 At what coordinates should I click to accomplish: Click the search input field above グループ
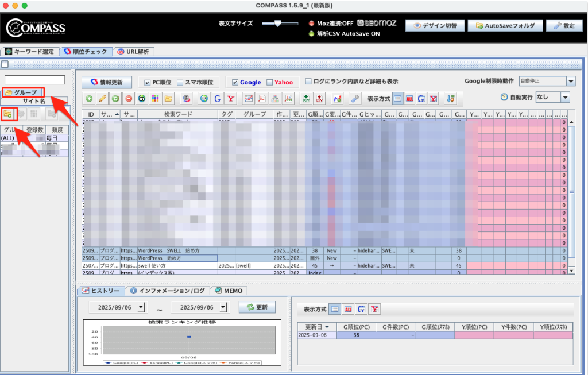pos(35,80)
